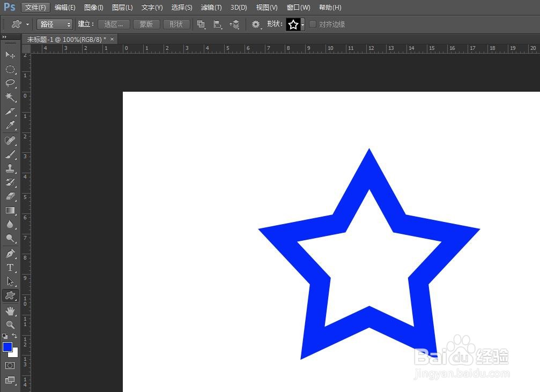Click the custom shape tool preset icon
540x392 pixels.
coord(16,24)
